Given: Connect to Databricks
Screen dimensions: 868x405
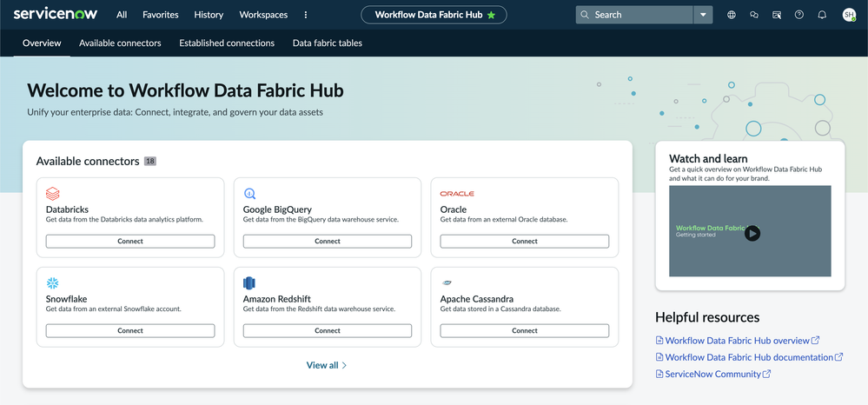Looking at the screenshot, I should pyautogui.click(x=130, y=241).
